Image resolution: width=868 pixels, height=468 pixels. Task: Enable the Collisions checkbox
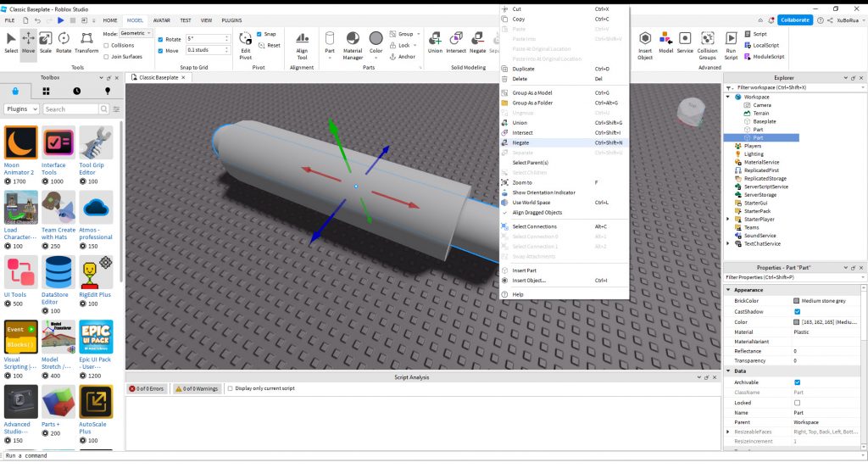107,45
